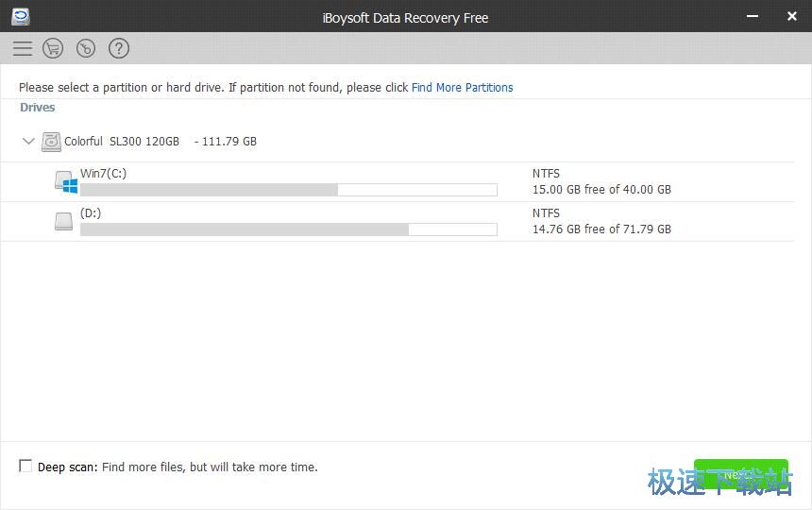Collapse the Colorful SL300 drive tree
812x510 pixels.
28,141
